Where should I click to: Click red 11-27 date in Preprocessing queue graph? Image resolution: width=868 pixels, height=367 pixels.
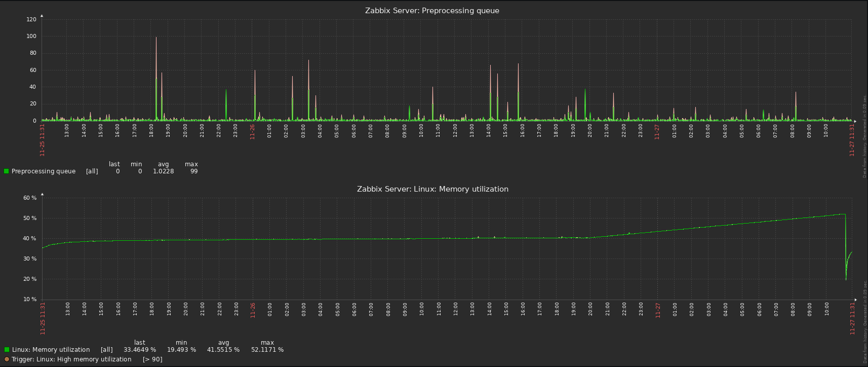[x=657, y=132]
